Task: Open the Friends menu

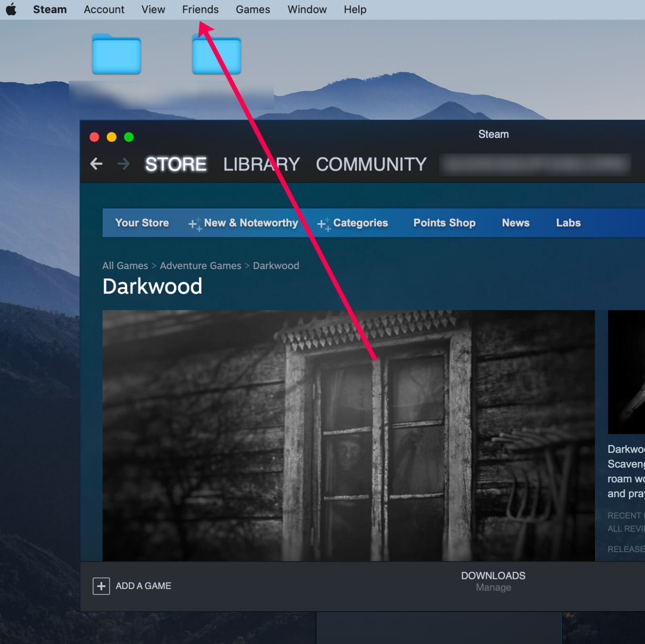Action: [200, 9]
